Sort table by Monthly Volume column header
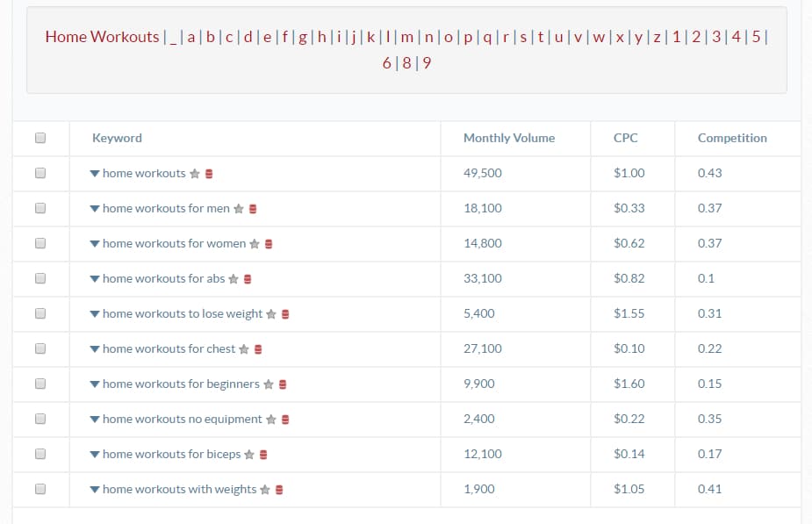This screenshot has height=524, width=812. click(x=508, y=138)
